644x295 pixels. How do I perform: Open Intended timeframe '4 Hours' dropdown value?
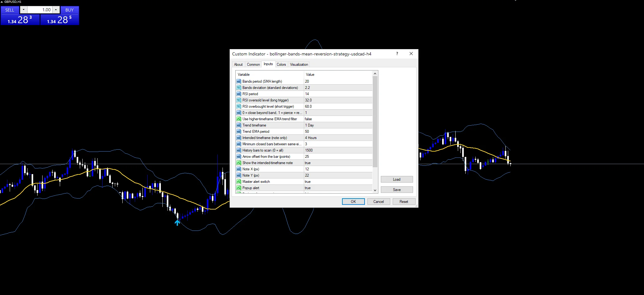(338, 138)
